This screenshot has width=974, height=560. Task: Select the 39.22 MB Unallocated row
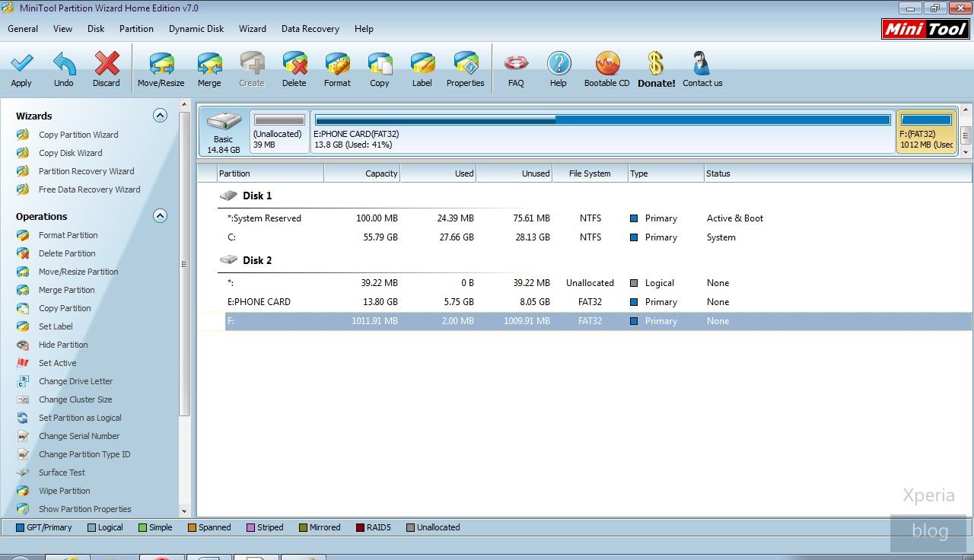click(x=584, y=283)
